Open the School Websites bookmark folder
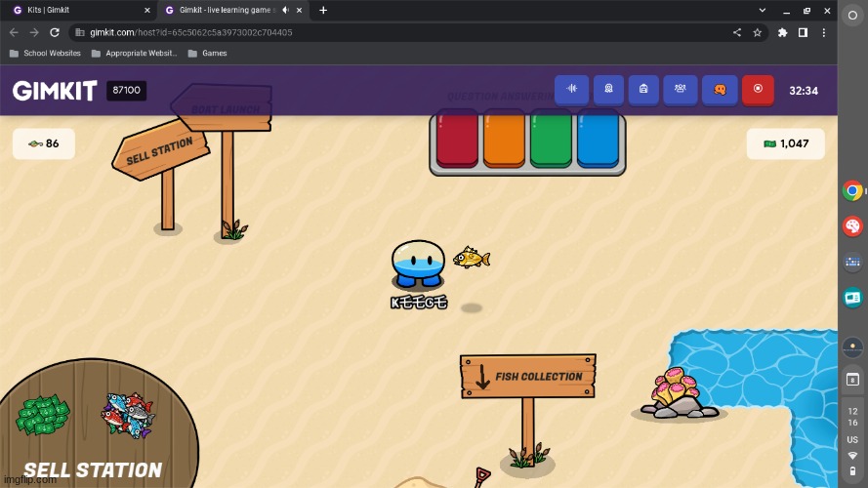Screen dimensions: 868x488 point(45,53)
